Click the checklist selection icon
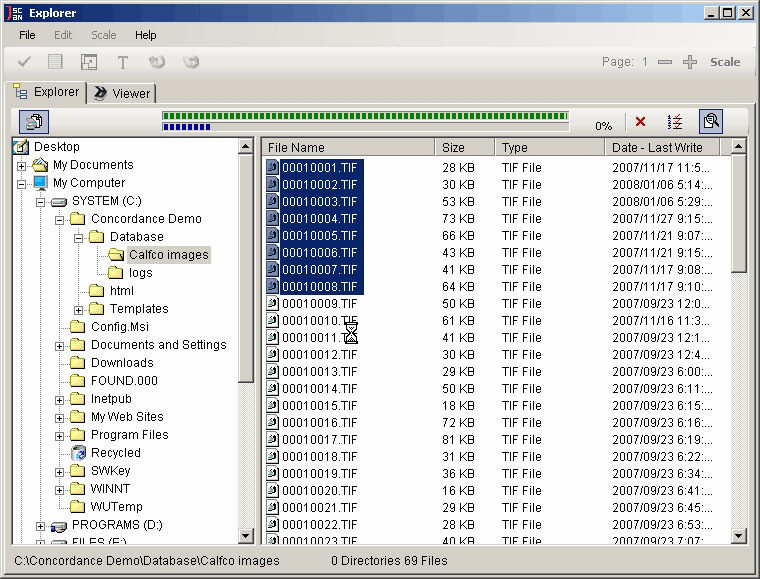The image size is (760, 579). (675, 122)
